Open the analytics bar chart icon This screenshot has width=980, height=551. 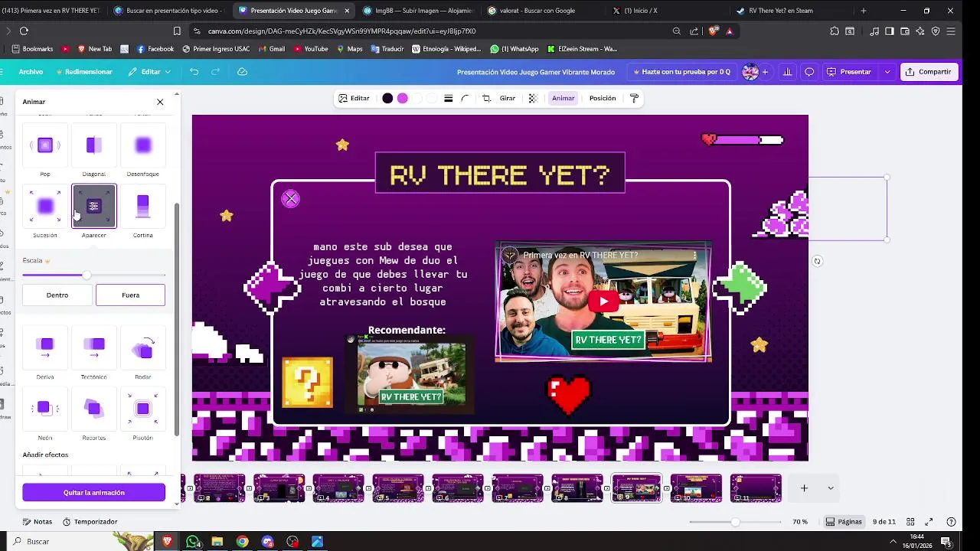[788, 72]
